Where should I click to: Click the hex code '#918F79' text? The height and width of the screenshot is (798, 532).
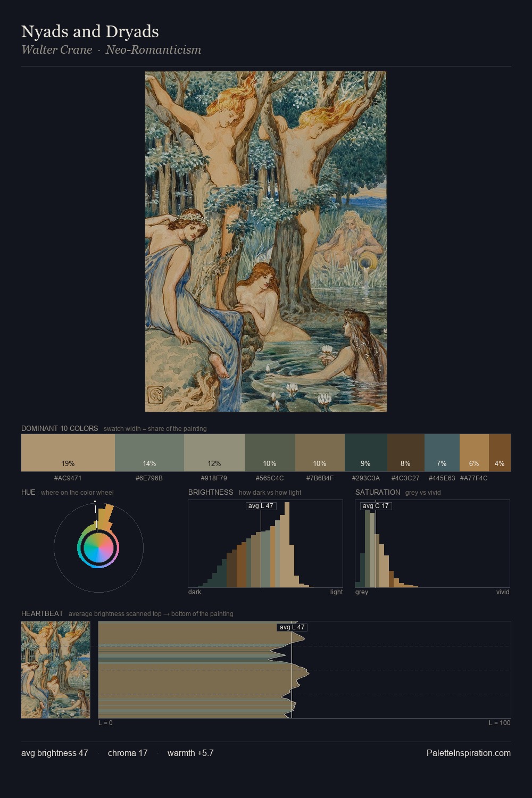click(x=214, y=478)
